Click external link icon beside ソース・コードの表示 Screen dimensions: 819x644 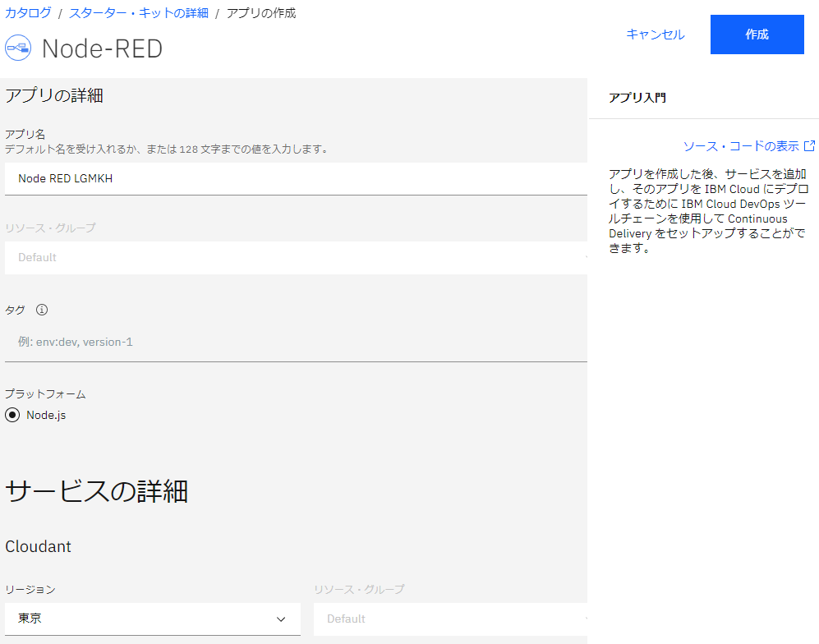click(809, 146)
